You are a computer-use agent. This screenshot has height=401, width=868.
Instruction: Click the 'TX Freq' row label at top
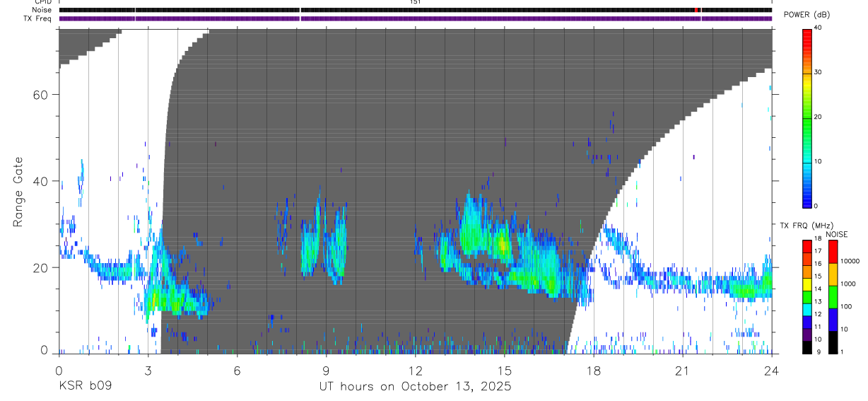coord(38,18)
